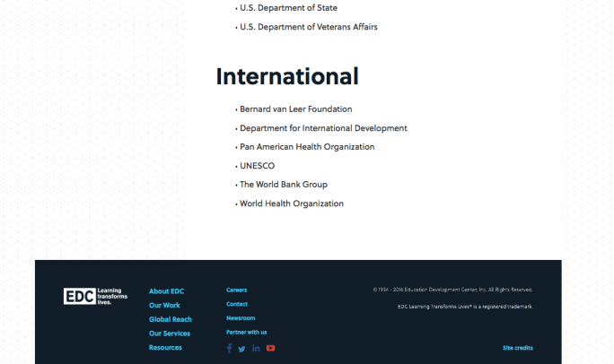Image resolution: width=614 pixels, height=364 pixels.
Task: Click the registered trademark notice text
Action: 465,307
